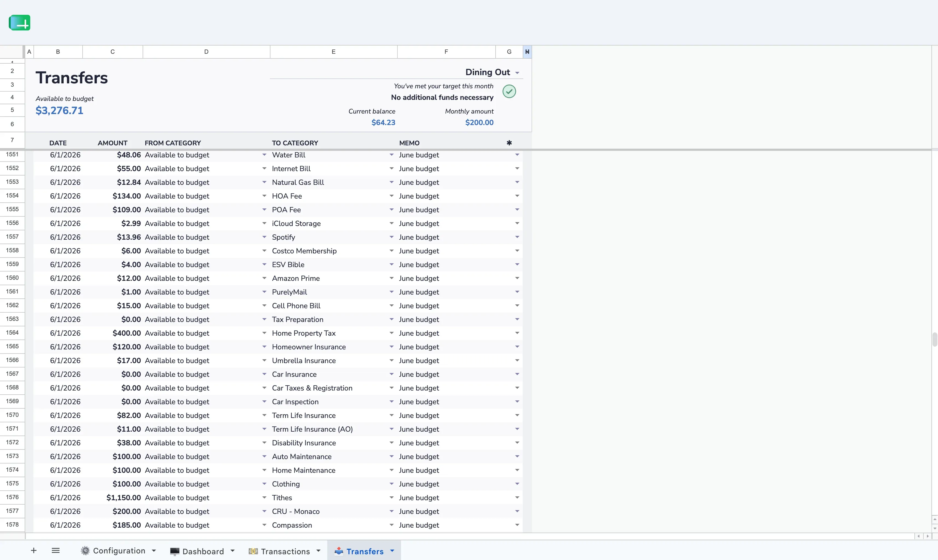Click the horizontal scroll right arrow
The image size is (938, 560).
tap(927, 536)
